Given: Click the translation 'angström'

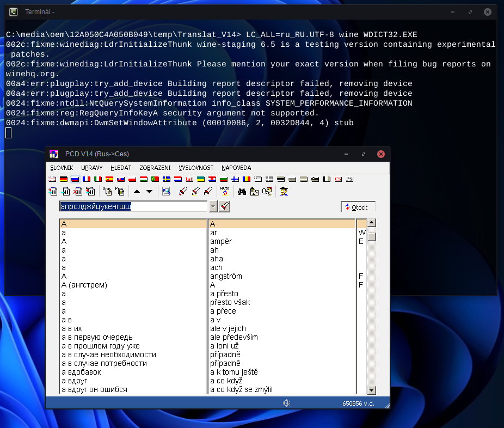Looking at the screenshot, I should (x=226, y=276).
